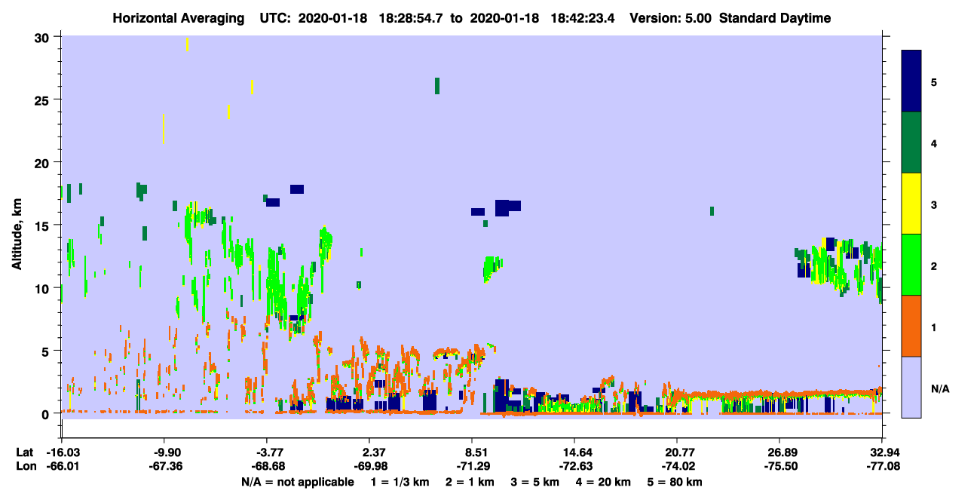Click the orange level 1 colorbar segment
Viewport: 980px width, 503px height.
coord(911,326)
